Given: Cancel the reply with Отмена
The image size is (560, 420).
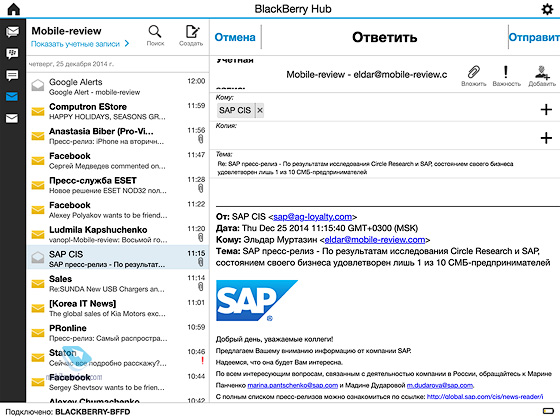Looking at the screenshot, I should (235, 37).
